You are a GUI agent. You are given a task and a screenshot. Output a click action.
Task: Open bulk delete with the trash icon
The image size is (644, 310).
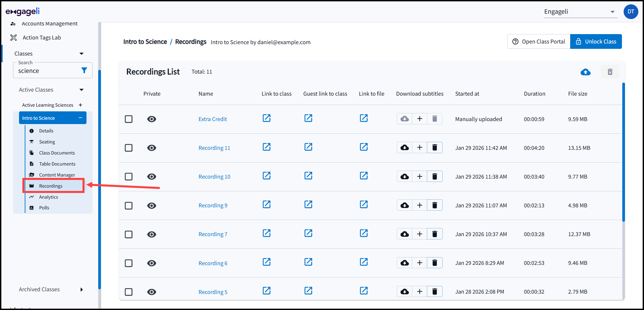[x=610, y=72]
